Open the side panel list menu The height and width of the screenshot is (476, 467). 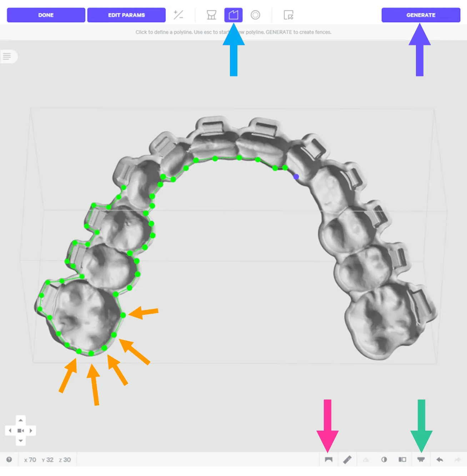click(7, 56)
